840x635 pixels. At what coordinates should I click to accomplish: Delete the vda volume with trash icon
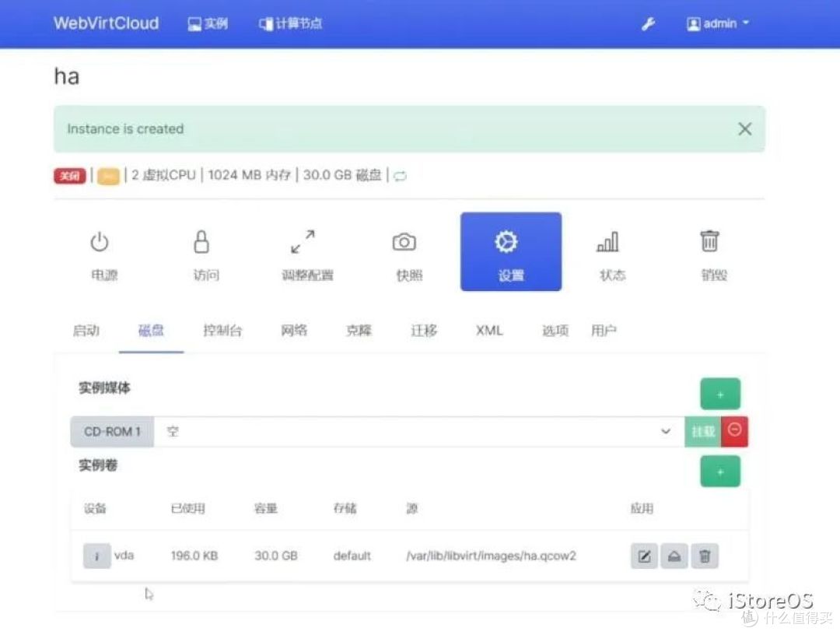point(705,556)
